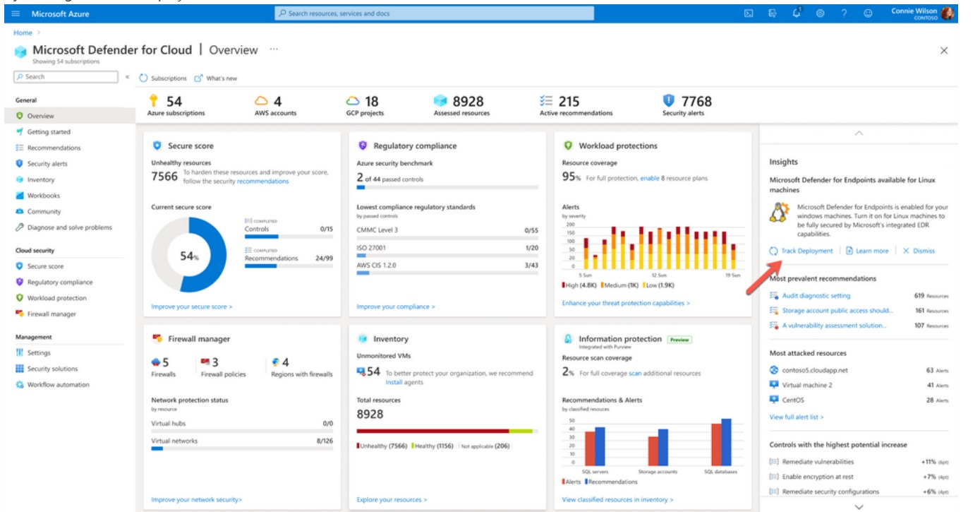The height and width of the screenshot is (512, 980).
Task: Open directory and subscription filter icon
Action: [773, 13]
